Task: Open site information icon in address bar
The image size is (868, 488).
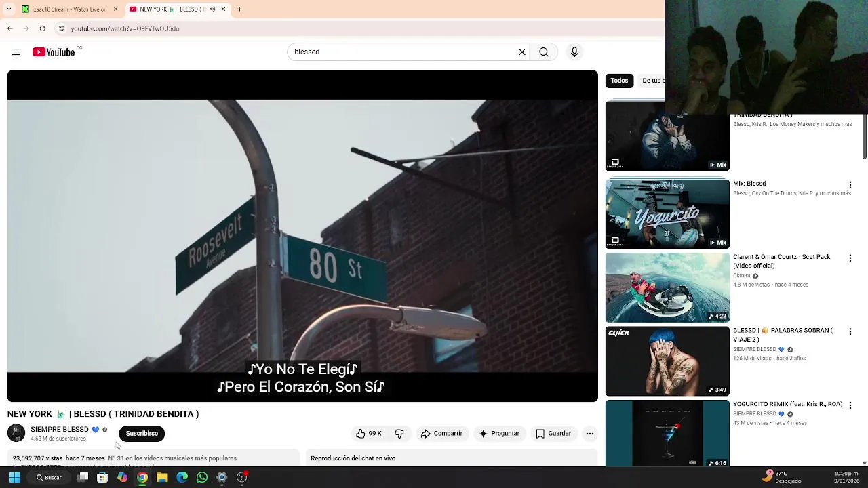Action: (x=62, y=28)
